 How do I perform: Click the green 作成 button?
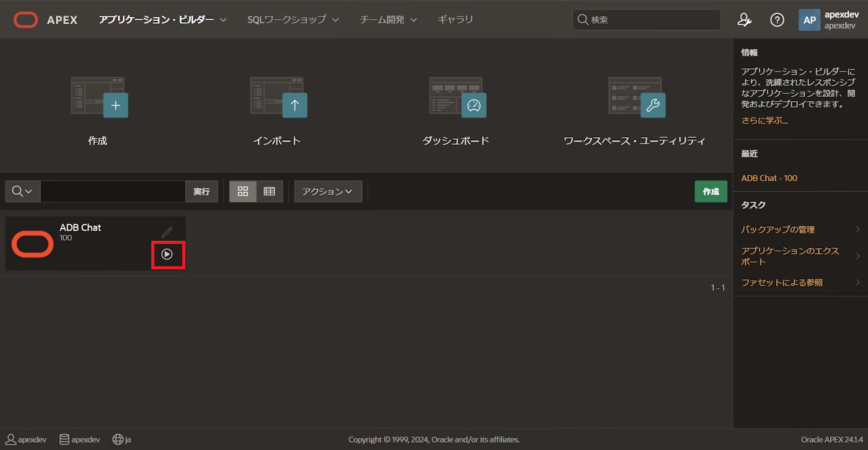click(x=711, y=191)
